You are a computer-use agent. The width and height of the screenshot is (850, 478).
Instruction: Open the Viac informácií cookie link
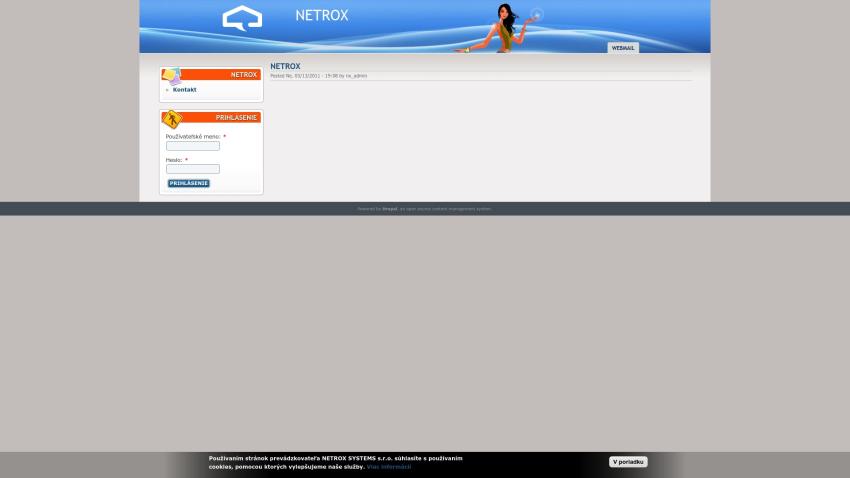click(x=389, y=467)
